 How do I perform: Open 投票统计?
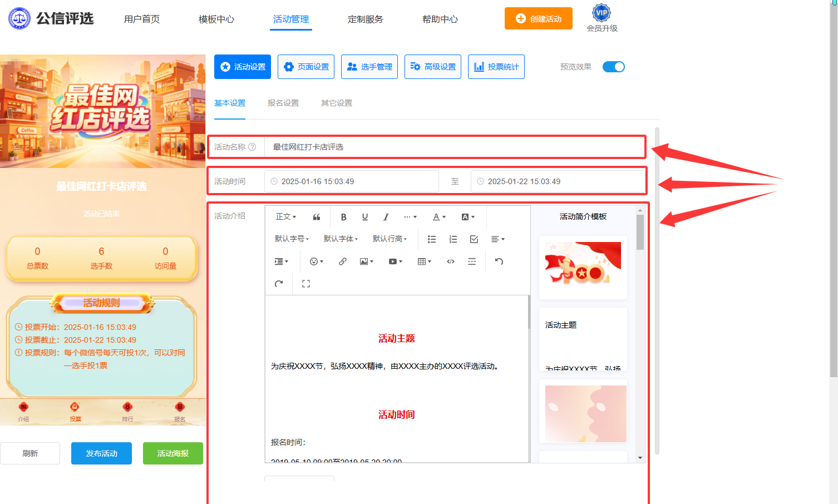[x=496, y=67]
